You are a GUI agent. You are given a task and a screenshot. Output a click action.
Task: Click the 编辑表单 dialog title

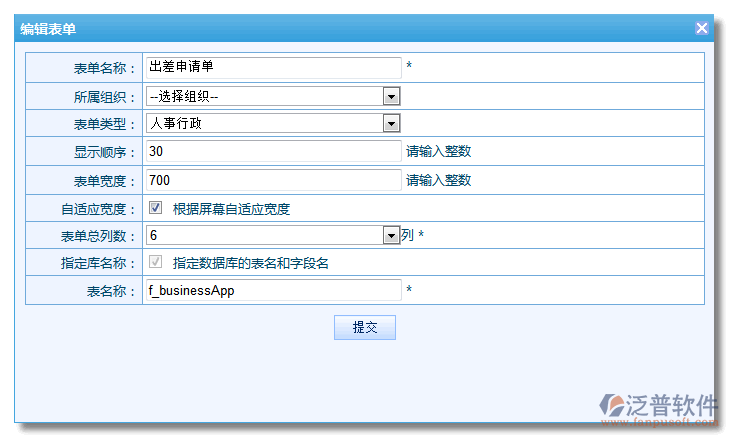pyautogui.click(x=48, y=29)
